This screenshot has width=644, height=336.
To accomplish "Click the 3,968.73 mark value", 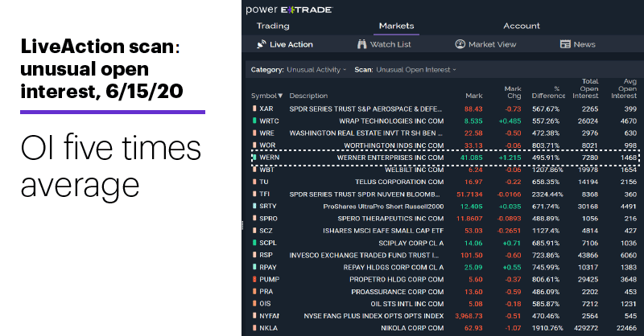I will 469,316.
